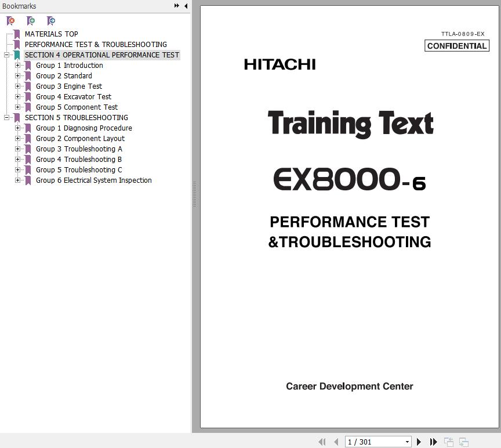Screen dimensions: 501x448
Task: Click the Bookmarks panel title
Action: coord(19,6)
